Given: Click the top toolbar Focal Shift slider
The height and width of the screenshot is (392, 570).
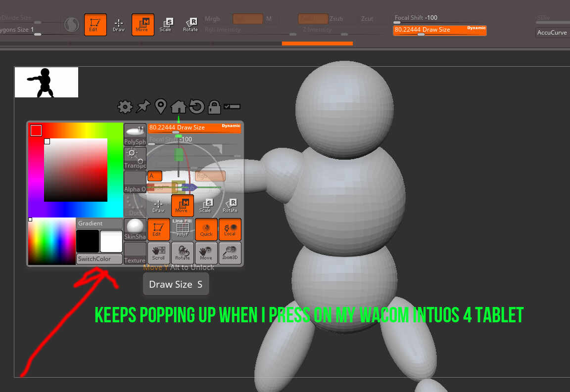Looking at the screenshot, I should click(439, 18).
